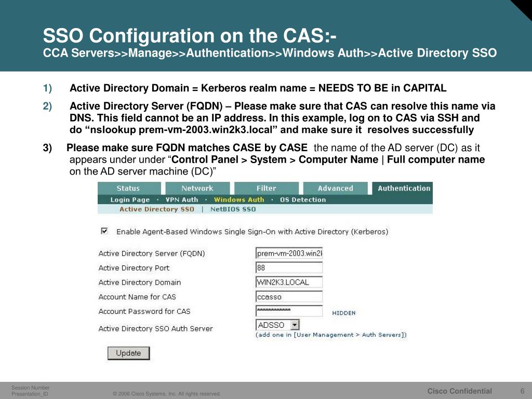Open the Authentication tab
The image size is (532, 399).
point(403,188)
